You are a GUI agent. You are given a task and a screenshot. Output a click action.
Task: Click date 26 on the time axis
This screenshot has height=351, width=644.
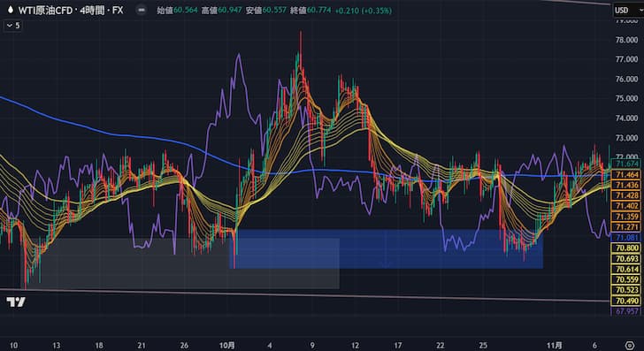point(184,345)
